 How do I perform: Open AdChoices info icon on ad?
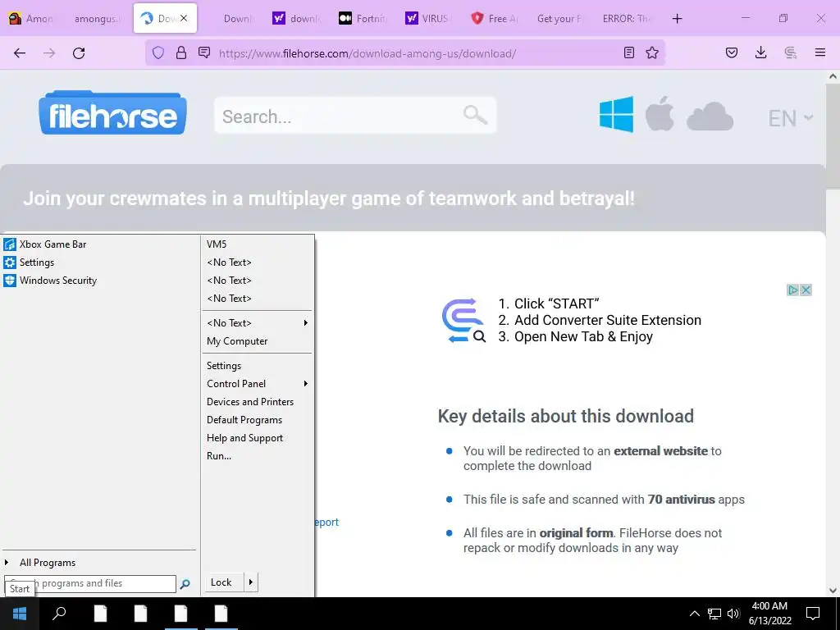point(793,290)
